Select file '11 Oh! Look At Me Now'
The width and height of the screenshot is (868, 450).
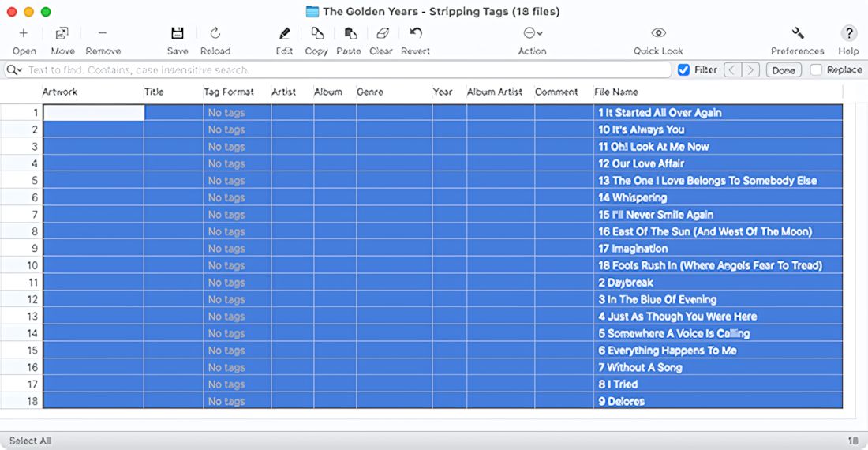(x=653, y=147)
